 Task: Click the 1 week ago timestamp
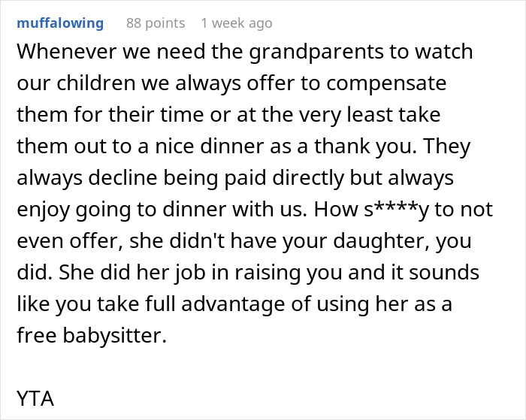[x=237, y=23]
